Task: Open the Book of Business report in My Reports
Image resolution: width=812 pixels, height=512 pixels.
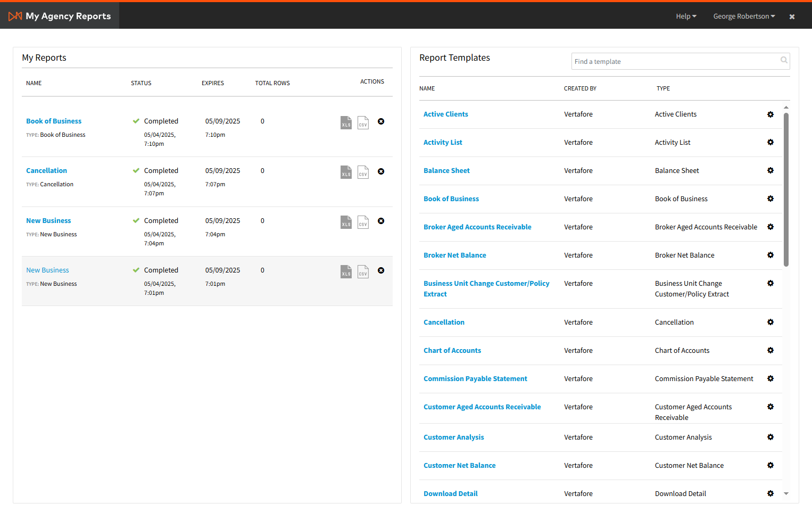Action: click(x=54, y=121)
